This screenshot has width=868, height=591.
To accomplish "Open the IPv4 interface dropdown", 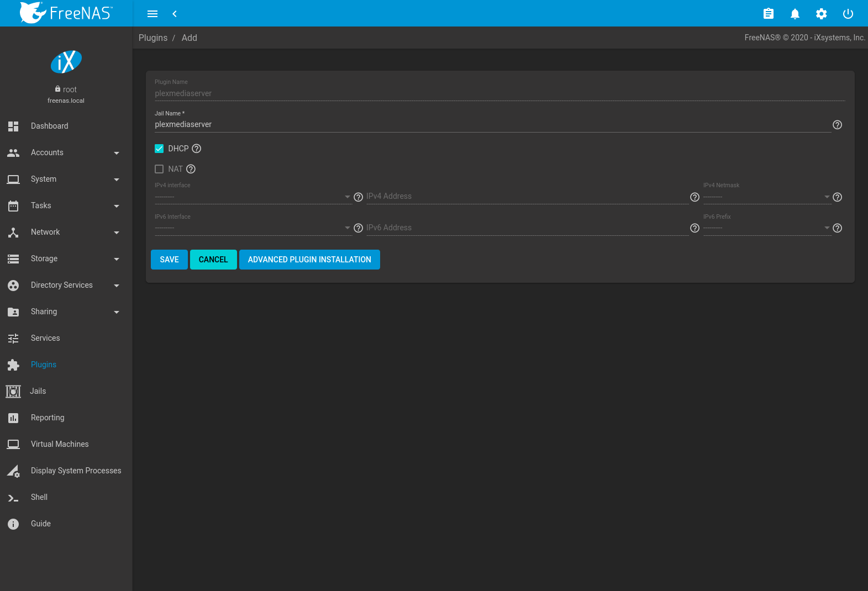I will 252,197.
